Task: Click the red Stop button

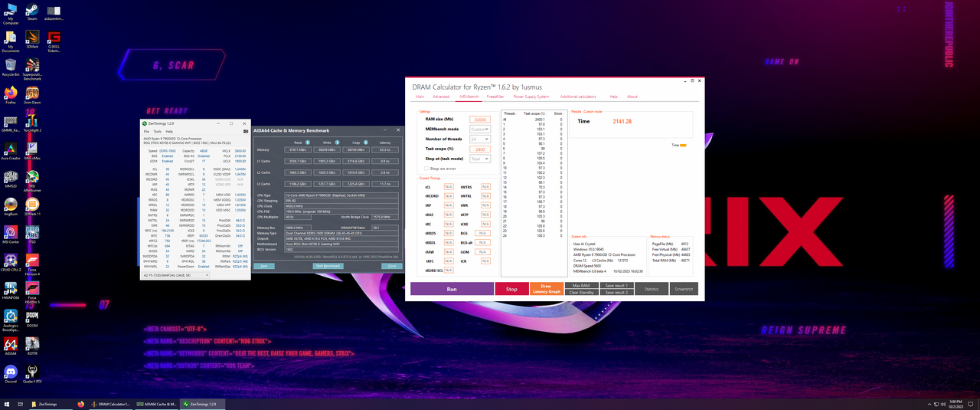Action: click(511, 289)
